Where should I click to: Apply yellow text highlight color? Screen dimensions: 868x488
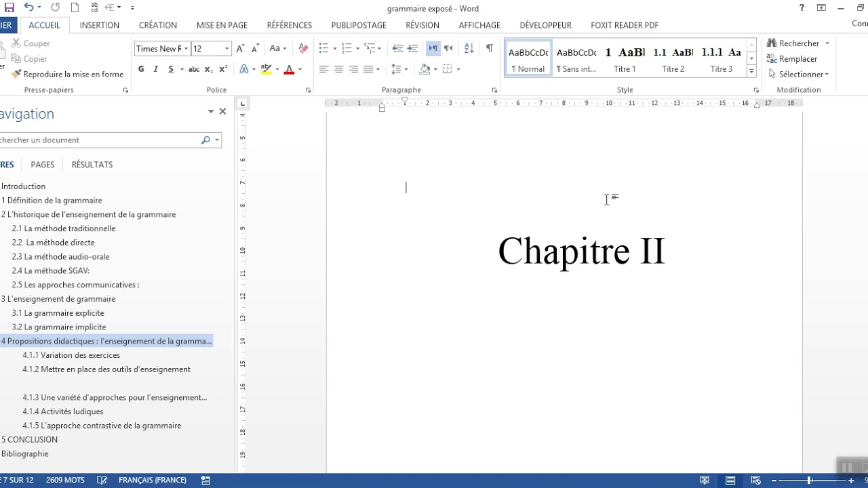tap(267, 69)
